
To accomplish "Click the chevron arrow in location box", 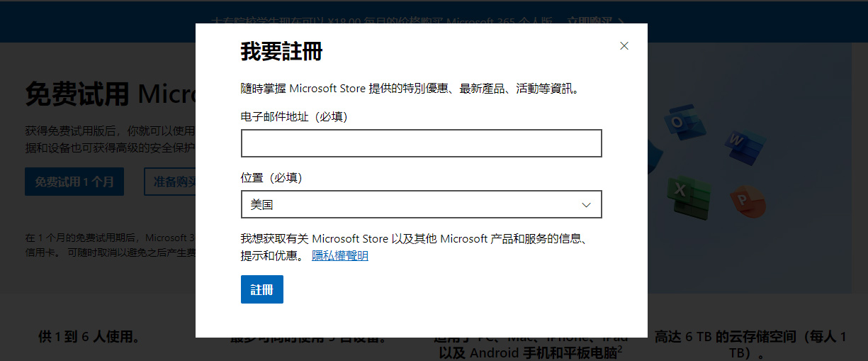I will tap(586, 205).
